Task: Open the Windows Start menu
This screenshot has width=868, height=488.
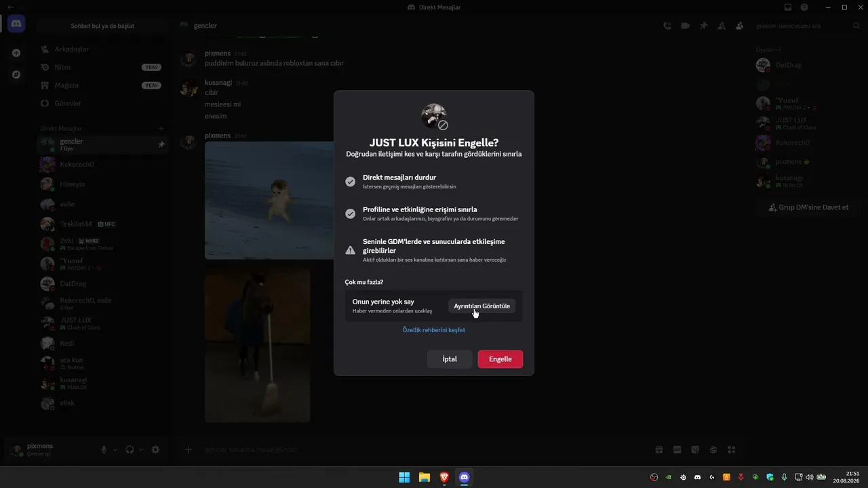Action: [404, 477]
